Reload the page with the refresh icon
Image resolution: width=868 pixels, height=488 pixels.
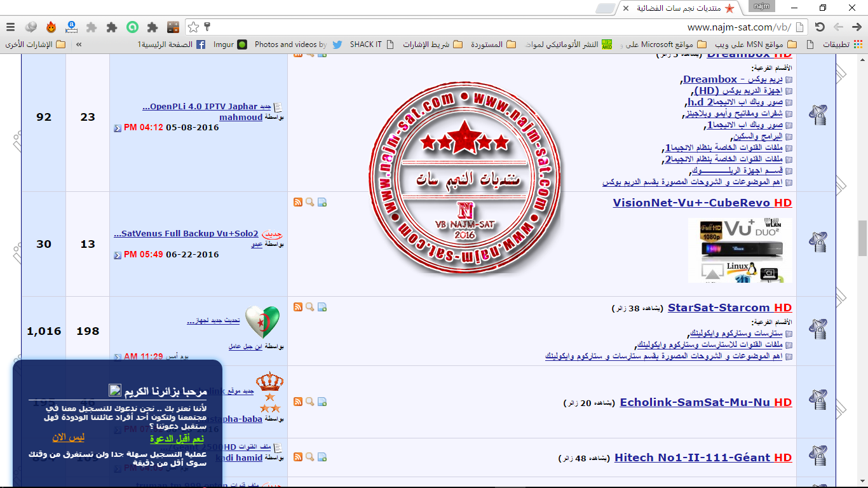coord(820,27)
